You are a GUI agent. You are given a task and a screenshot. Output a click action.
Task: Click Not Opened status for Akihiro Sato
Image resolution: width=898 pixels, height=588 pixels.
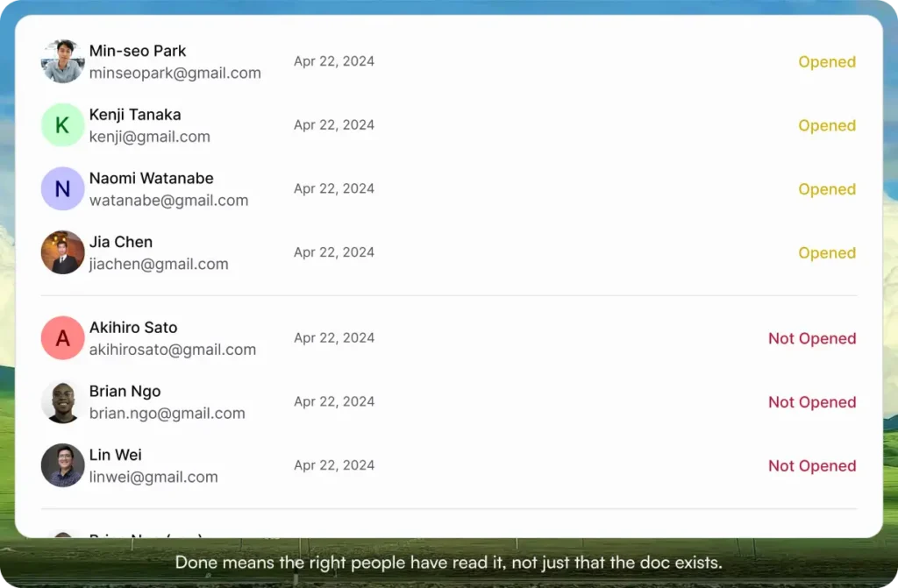click(812, 339)
